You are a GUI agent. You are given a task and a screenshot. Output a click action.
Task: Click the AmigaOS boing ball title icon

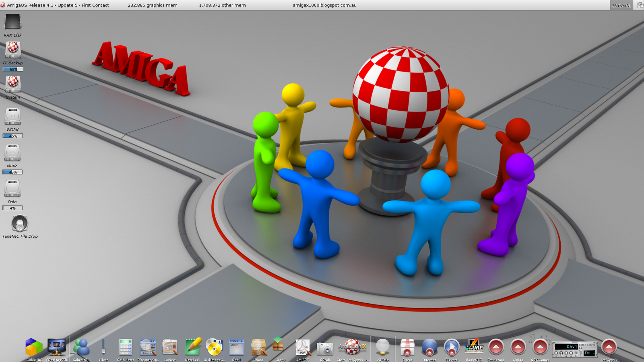pos(3,5)
